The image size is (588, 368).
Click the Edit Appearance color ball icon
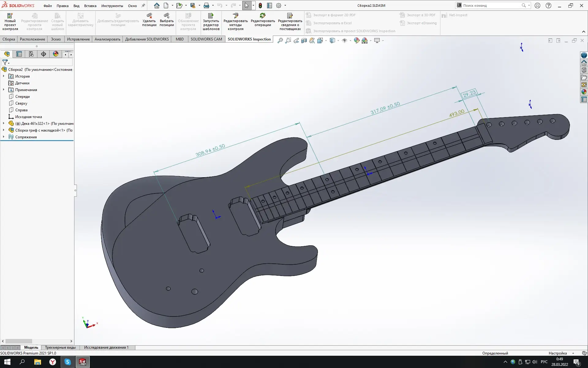[357, 40]
